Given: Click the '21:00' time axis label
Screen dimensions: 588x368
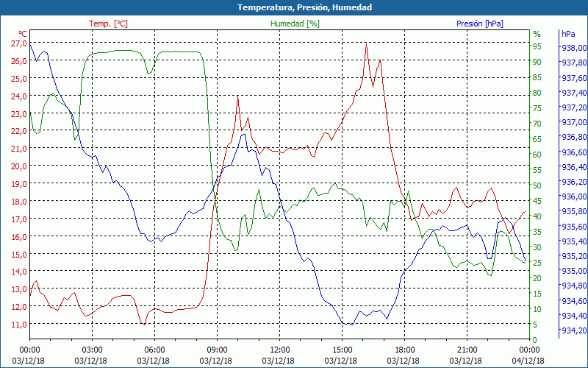Looking at the screenshot, I should [467, 350].
